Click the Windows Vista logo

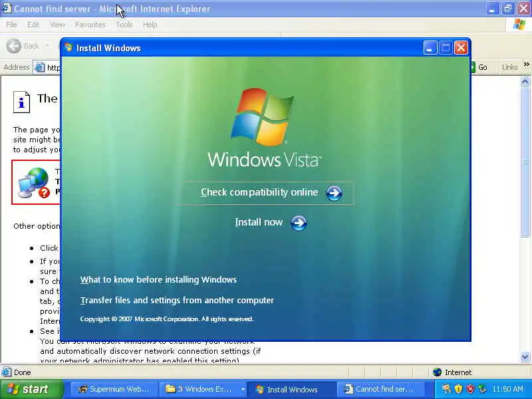[264, 128]
